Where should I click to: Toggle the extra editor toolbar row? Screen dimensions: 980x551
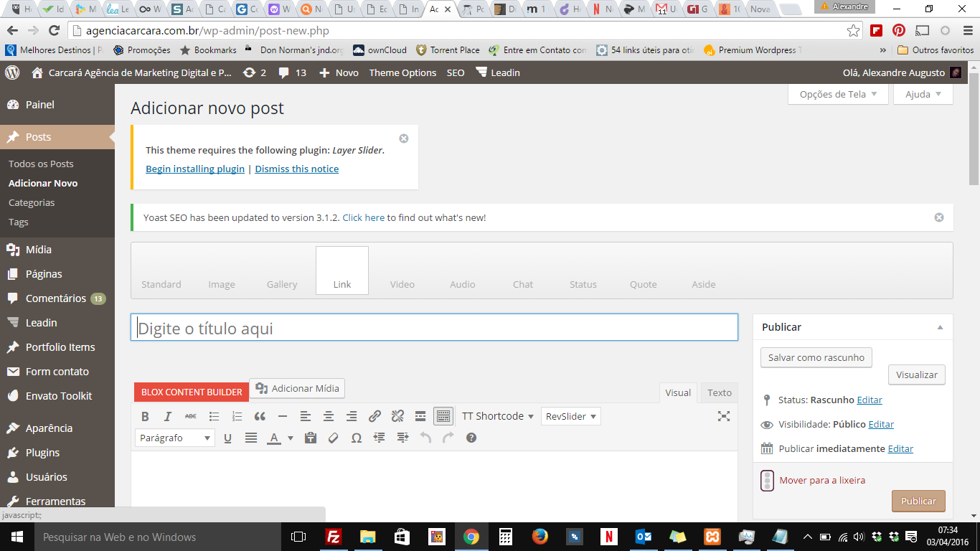tap(443, 416)
